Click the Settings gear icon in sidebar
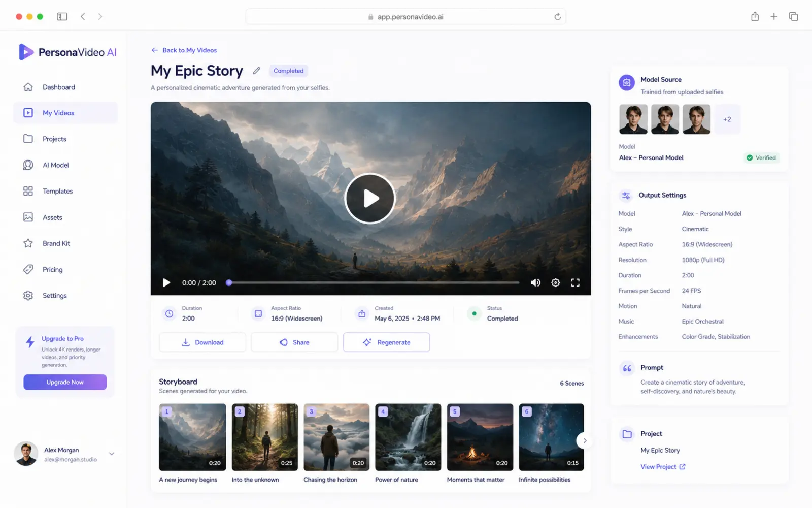The width and height of the screenshot is (812, 508). pyautogui.click(x=28, y=296)
